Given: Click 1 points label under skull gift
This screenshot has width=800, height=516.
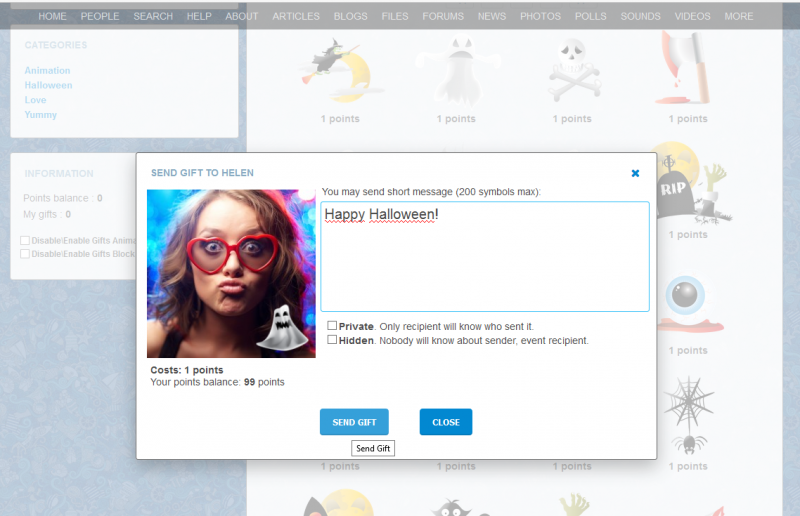Looking at the screenshot, I should coord(572,119).
